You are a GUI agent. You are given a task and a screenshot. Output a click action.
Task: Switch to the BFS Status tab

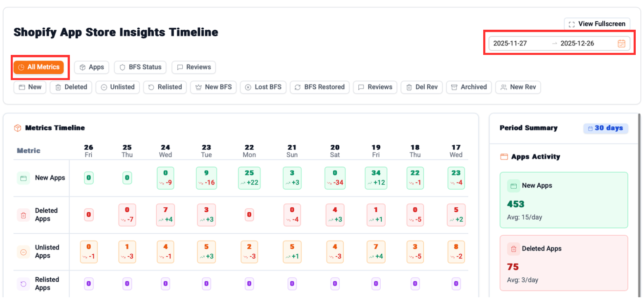(x=140, y=67)
